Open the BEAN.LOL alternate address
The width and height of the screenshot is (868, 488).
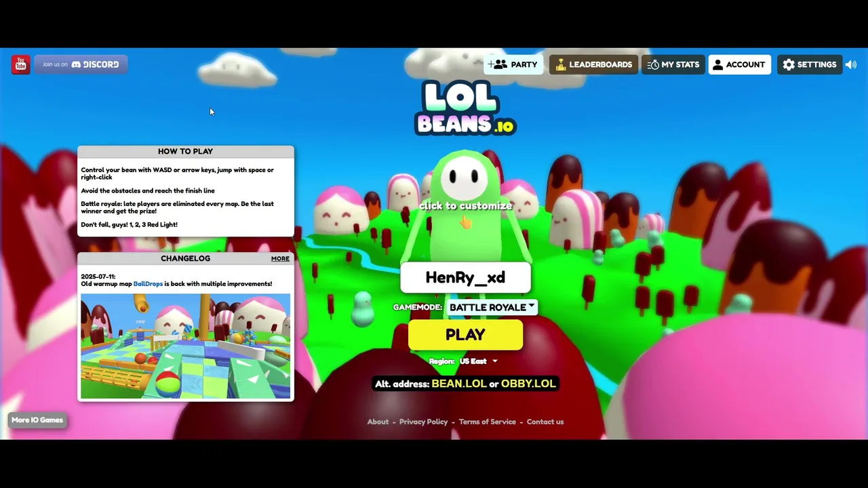[459, 384]
